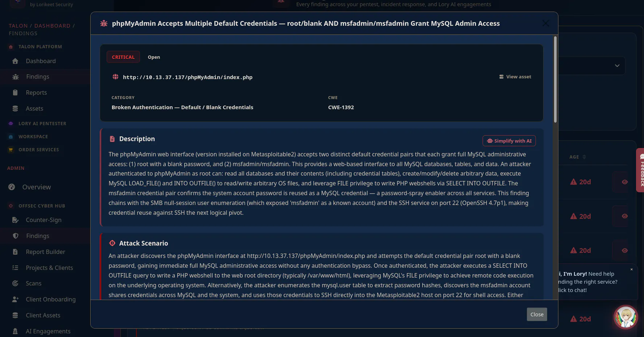Click the http://10.13.37.137/phpMyAdmin/index.php URL
Viewport: 644px width, 337px height.
(x=188, y=77)
